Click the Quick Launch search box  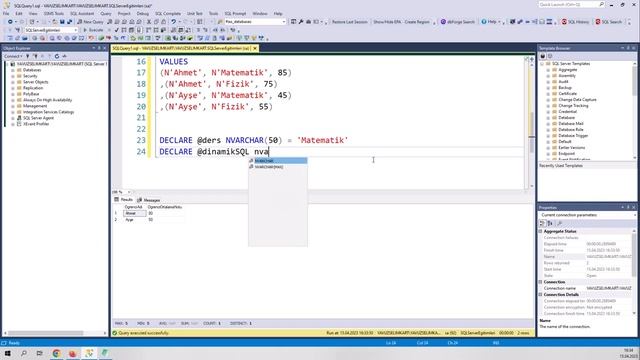(x=571, y=4)
